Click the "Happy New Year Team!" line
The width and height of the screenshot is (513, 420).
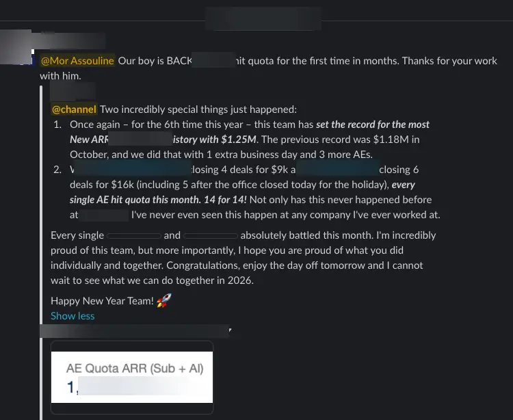click(x=103, y=301)
